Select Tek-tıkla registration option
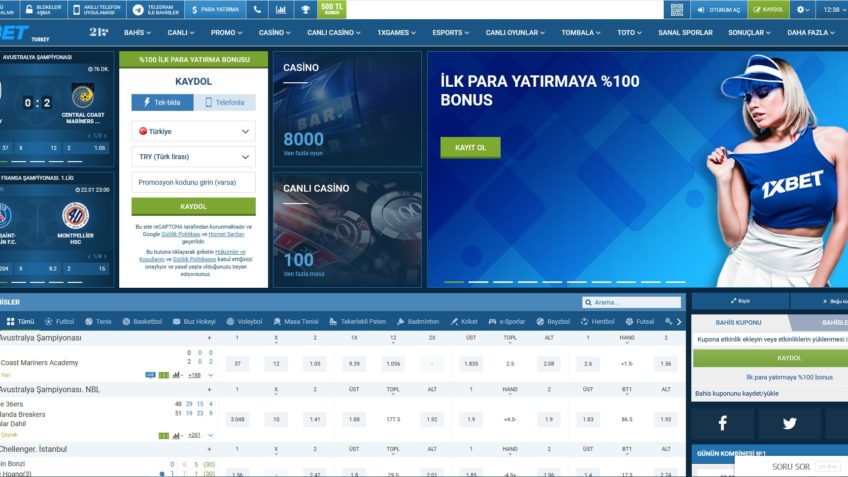This screenshot has height=477, width=848. click(x=162, y=102)
